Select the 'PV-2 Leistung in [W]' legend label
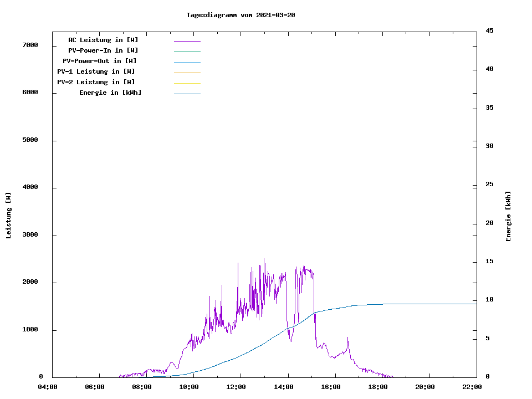Screen dimensions: 532x399 pos(96,82)
